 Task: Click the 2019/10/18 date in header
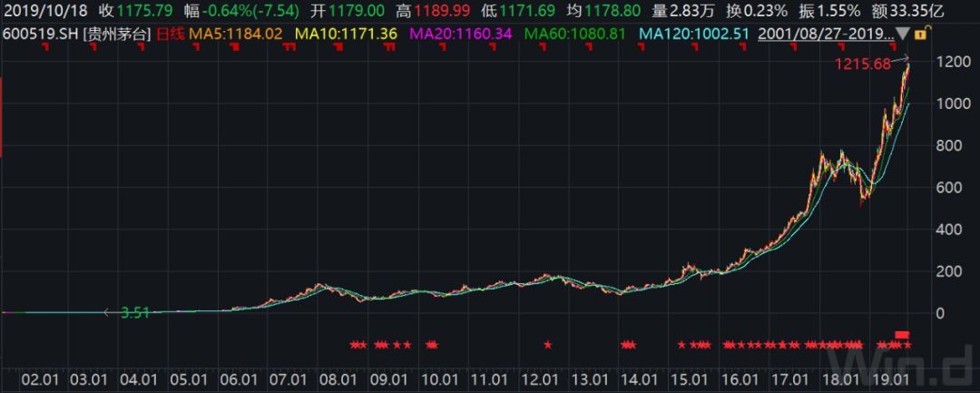pyautogui.click(x=47, y=11)
